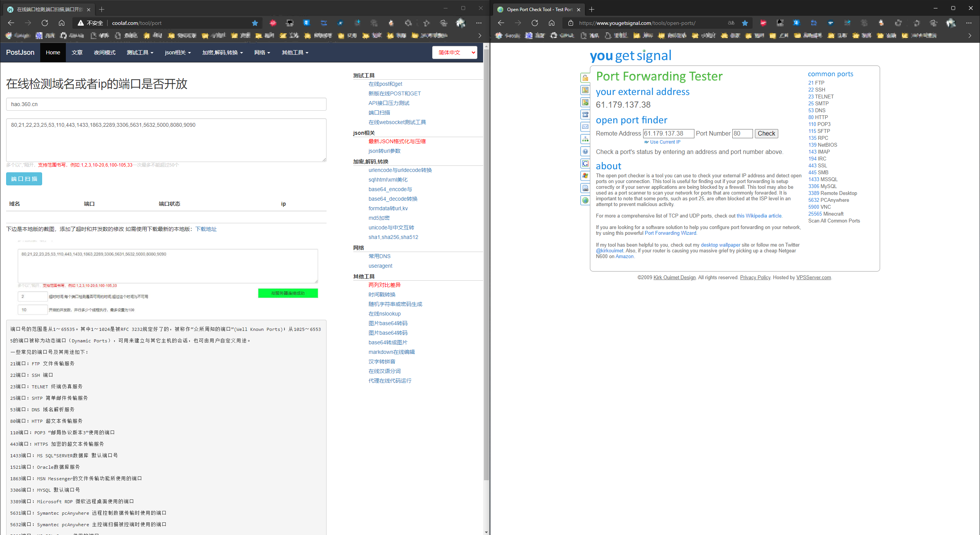
Task: Open the network tree diagram sidebar icon
Action: click(585, 139)
